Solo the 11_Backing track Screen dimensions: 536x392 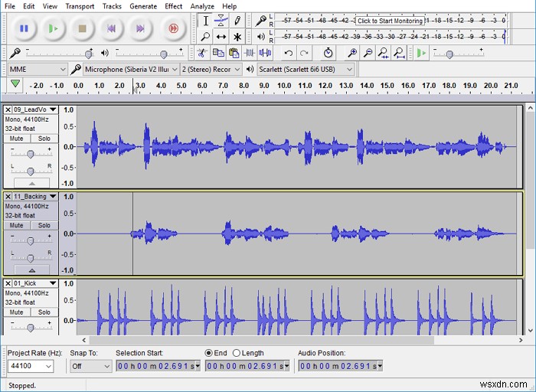click(x=44, y=225)
